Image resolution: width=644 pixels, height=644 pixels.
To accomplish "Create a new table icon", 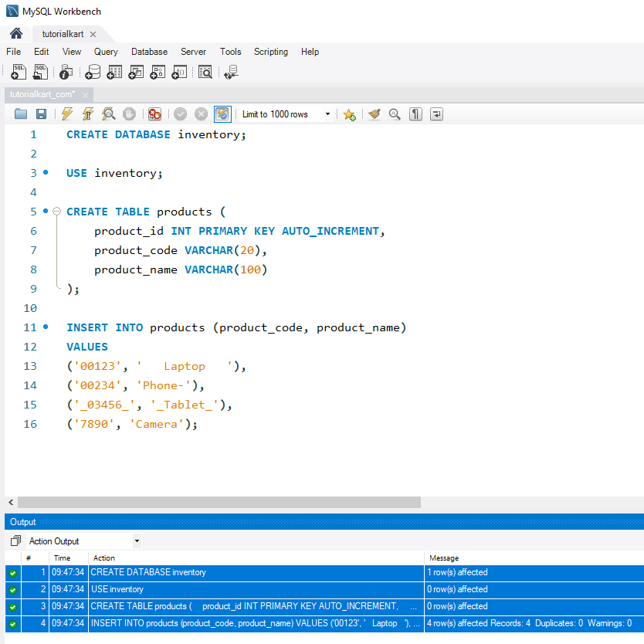I will coord(114,72).
